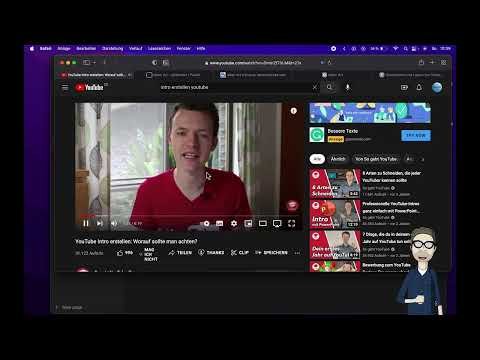Switch to theater mode
This screenshot has width=480, height=360.
tap(263, 223)
